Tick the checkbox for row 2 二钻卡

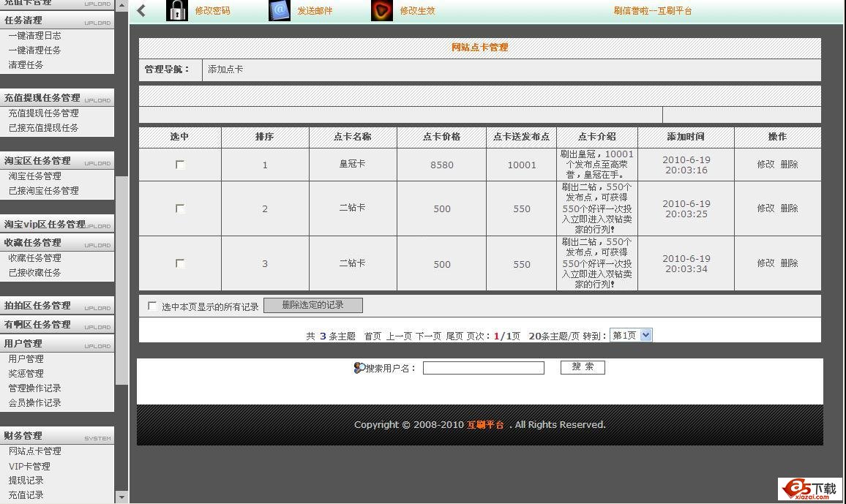(180, 208)
